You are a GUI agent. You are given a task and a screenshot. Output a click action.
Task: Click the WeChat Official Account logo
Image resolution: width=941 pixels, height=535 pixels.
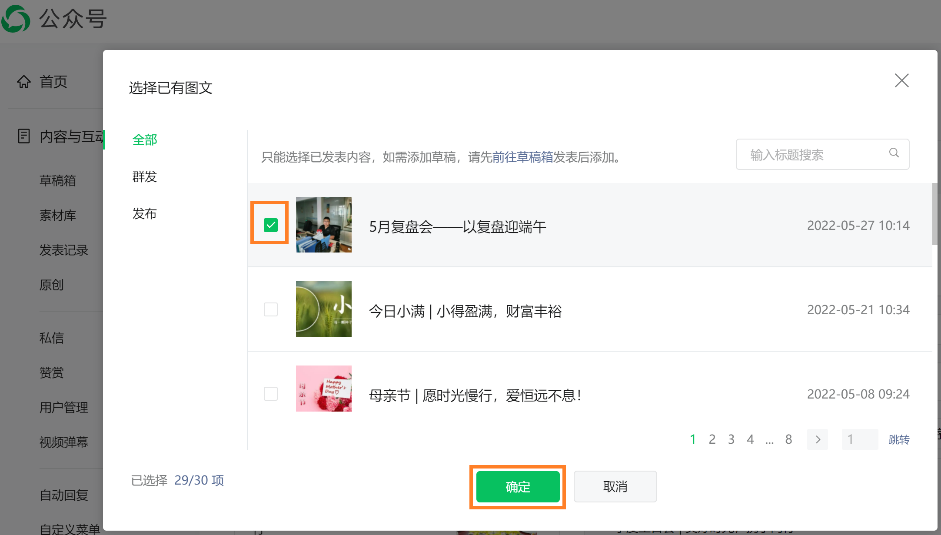click(17, 19)
